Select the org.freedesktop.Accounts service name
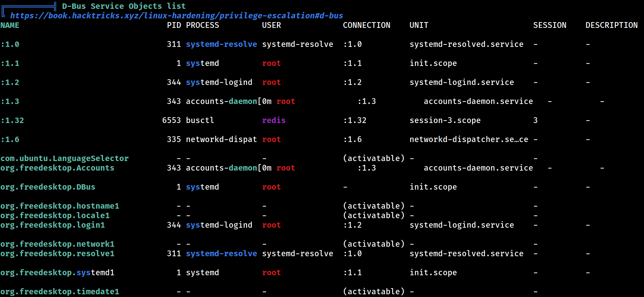 tap(57, 168)
